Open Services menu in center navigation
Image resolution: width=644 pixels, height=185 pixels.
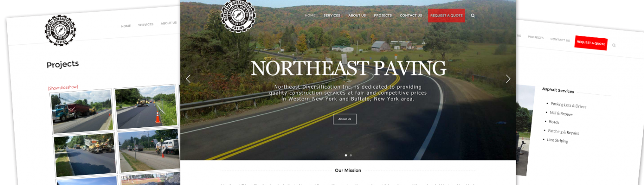pyautogui.click(x=332, y=15)
